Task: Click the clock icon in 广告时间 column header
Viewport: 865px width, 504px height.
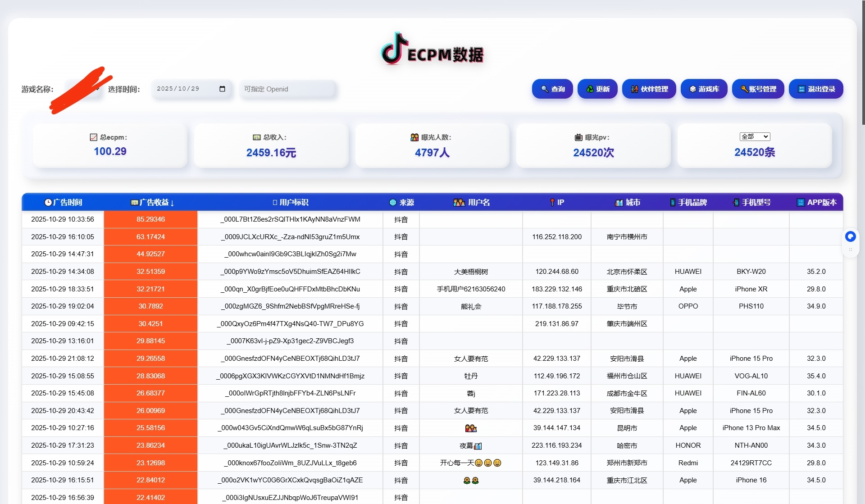Action: point(48,202)
